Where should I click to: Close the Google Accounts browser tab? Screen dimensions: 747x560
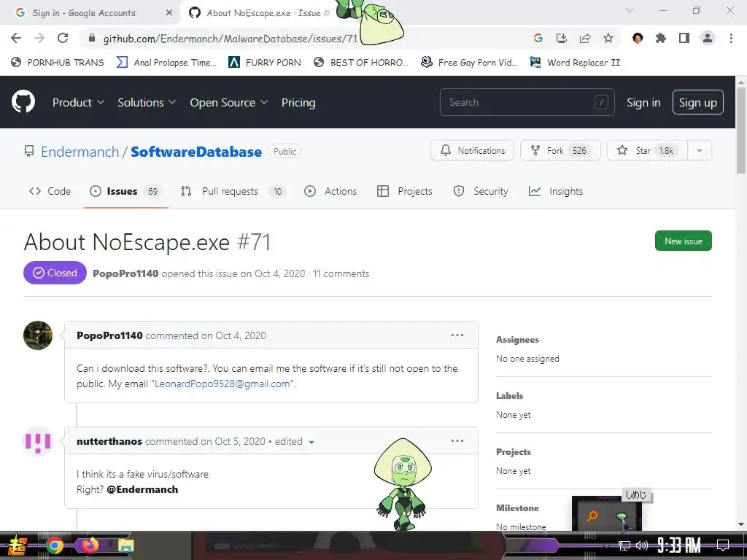coord(169,13)
